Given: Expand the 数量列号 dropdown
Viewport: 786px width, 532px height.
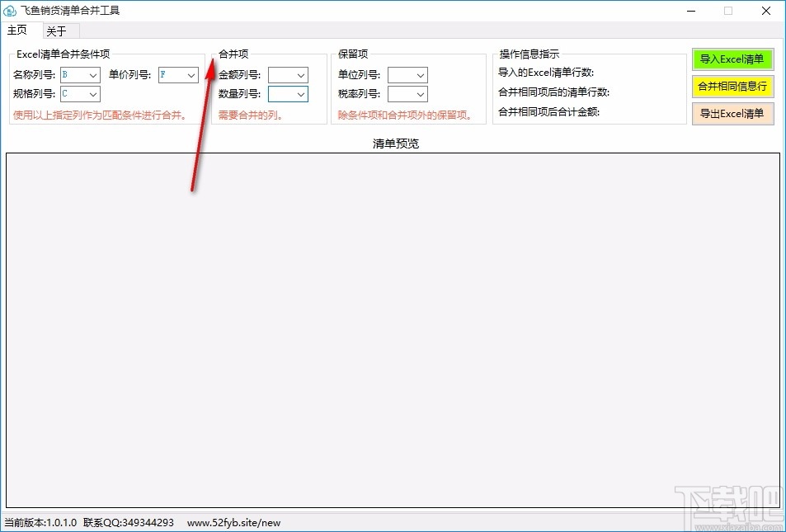Looking at the screenshot, I should coord(303,93).
